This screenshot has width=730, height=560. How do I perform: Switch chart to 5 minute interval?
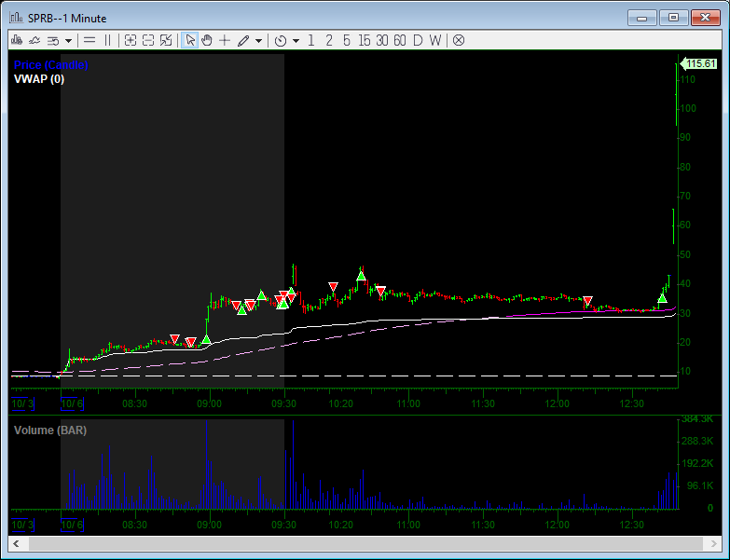(347, 40)
